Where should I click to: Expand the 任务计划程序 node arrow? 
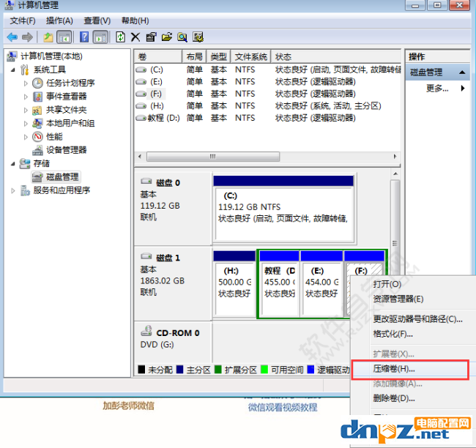point(26,83)
